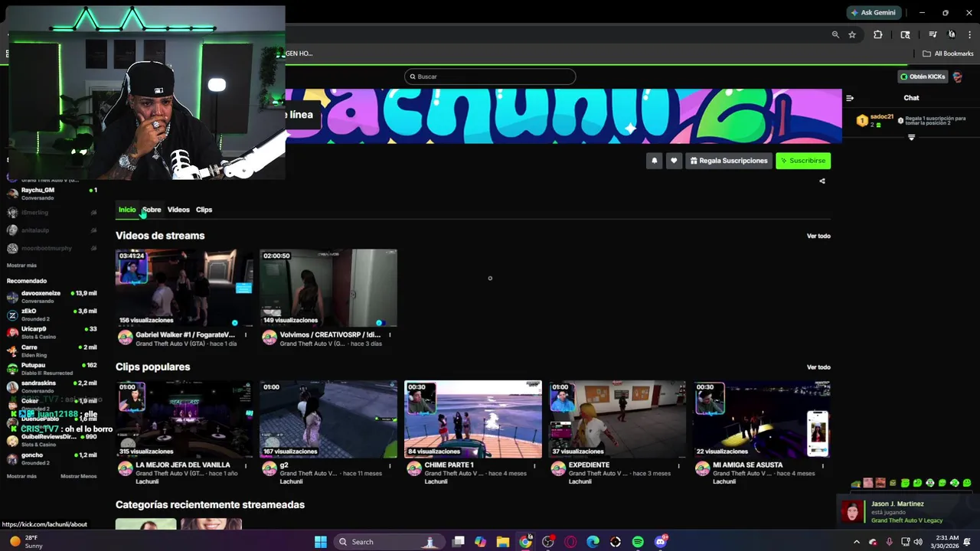The width and height of the screenshot is (980, 551).
Task: Collapse recommended list with Mostrar Menos
Action: (x=79, y=476)
